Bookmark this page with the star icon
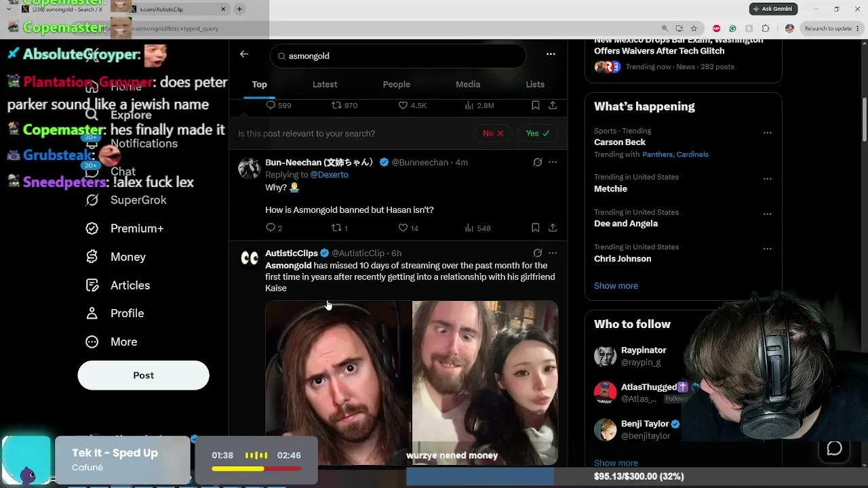868x488 pixels. click(694, 28)
